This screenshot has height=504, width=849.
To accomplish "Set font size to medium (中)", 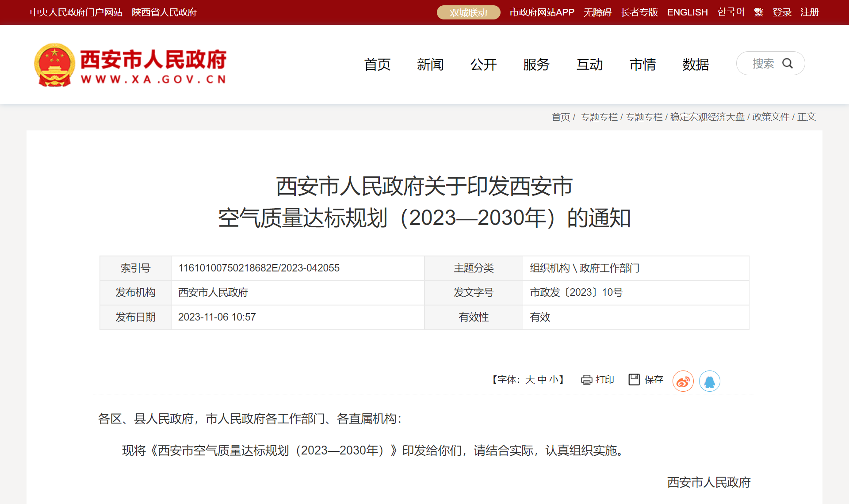I will (x=542, y=380).
